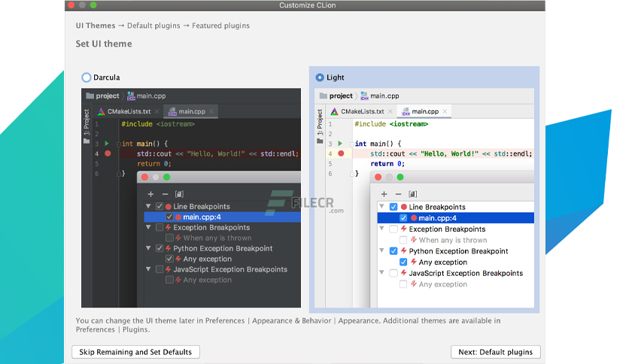
Task: Collapse JavaScript Exception Breakpoints node in Light preview
Action: [x=382, y=272]
